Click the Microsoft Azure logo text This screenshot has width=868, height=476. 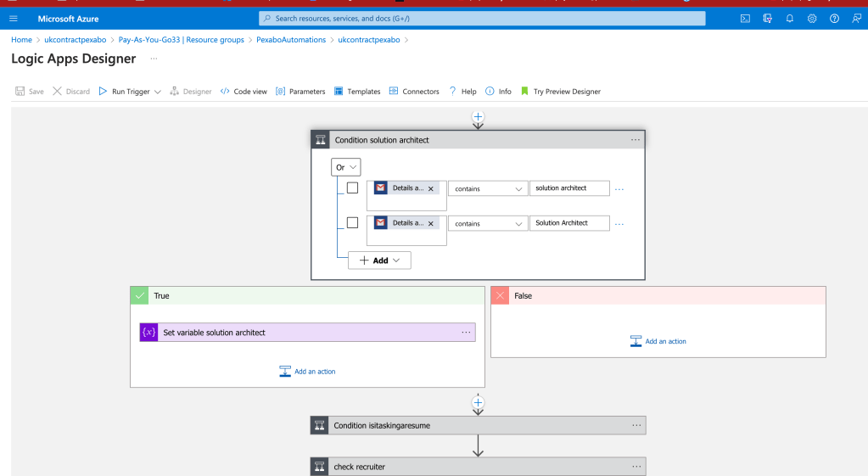(68, 19)
